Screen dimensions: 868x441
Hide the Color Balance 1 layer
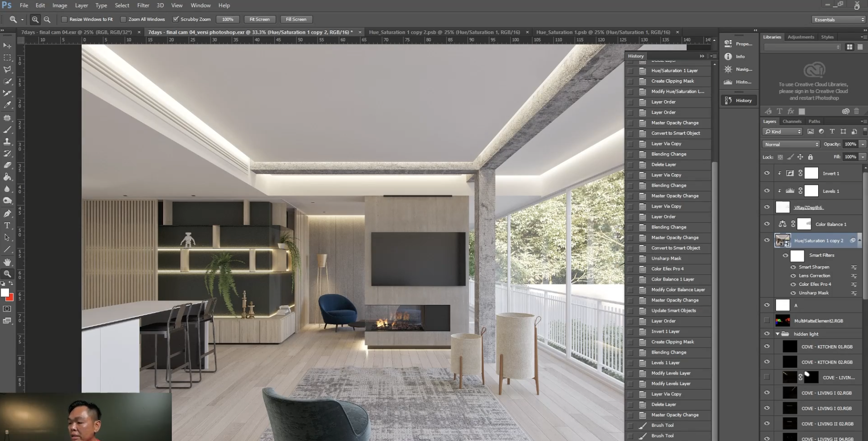[x=767, y=224]
